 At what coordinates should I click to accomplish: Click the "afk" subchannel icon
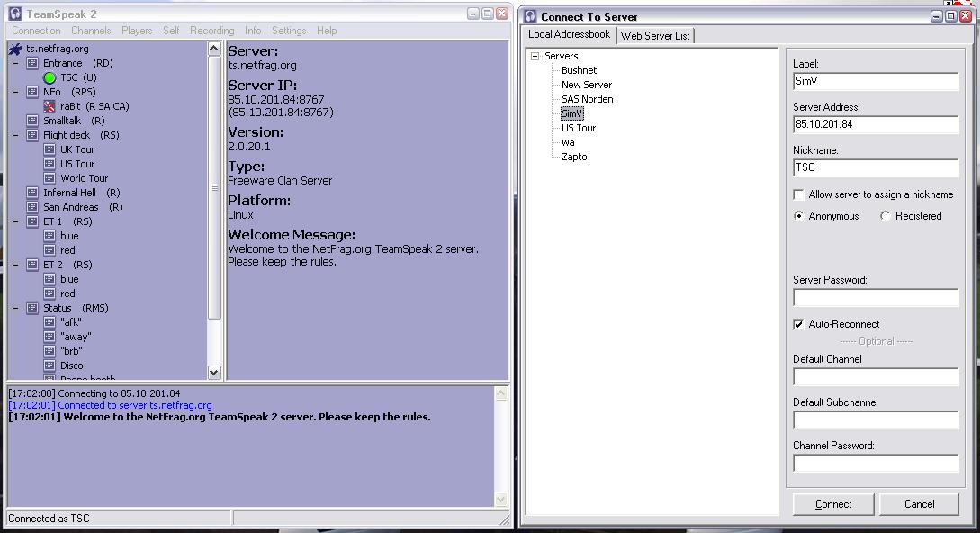click(50, 322)
